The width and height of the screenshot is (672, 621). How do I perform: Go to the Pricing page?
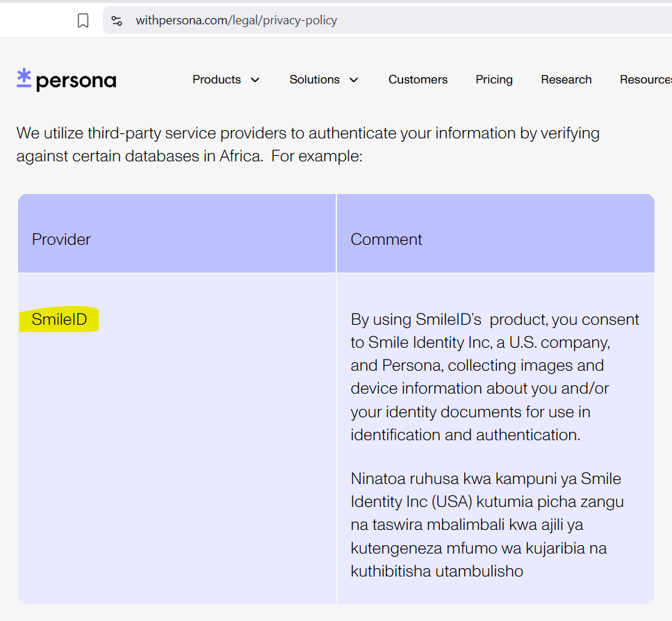(x=494, y=79)
